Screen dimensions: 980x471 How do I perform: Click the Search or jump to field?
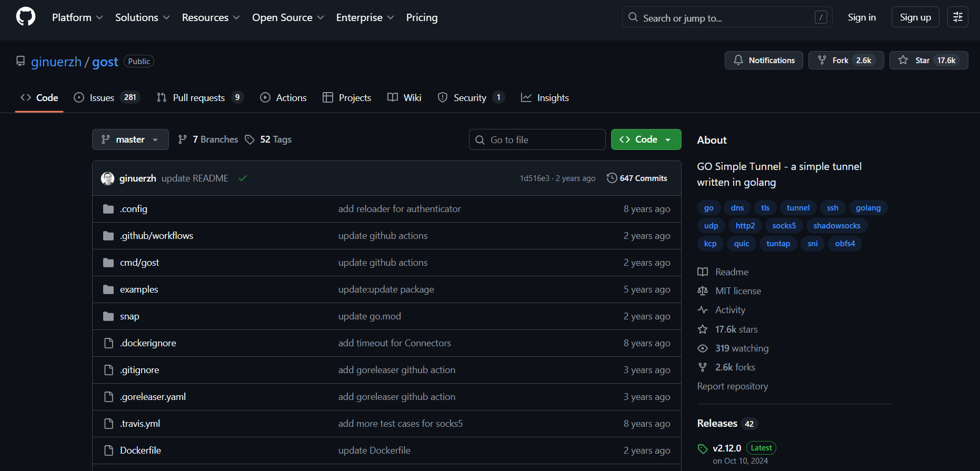pos(727,17)
